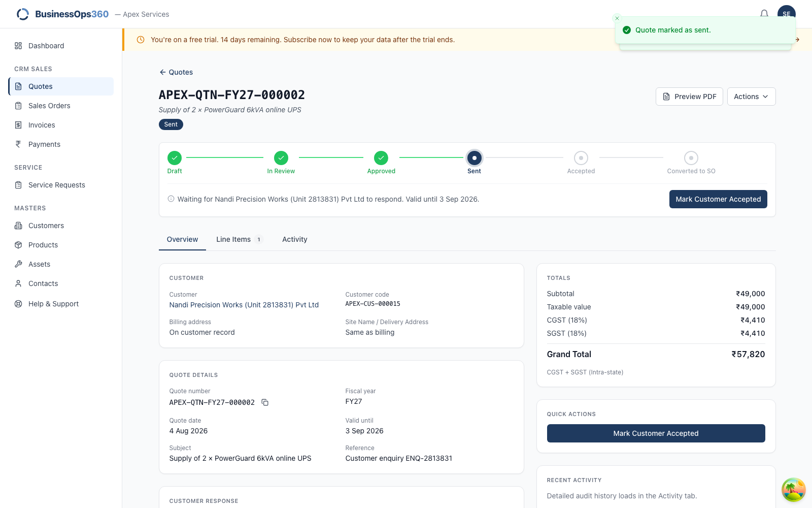812x508 pixels.
Task: Open Assets in the sidebar
Action: (61, 264)
